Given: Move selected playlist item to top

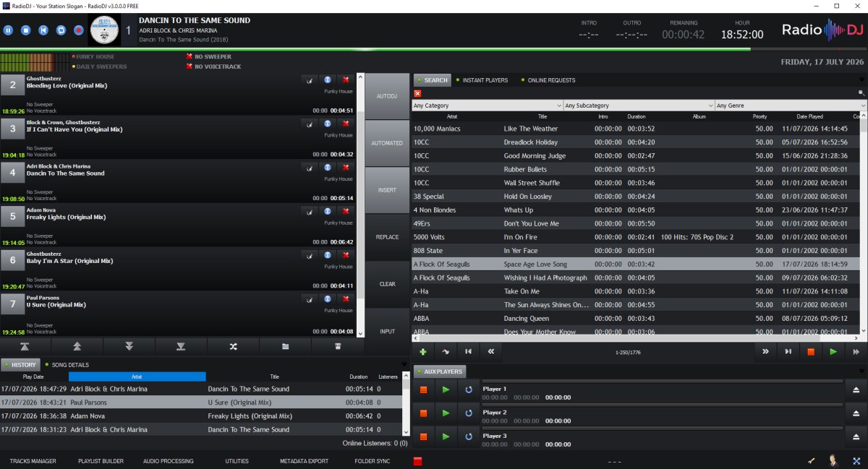Looking at the screenshot, I should [25, 346].
